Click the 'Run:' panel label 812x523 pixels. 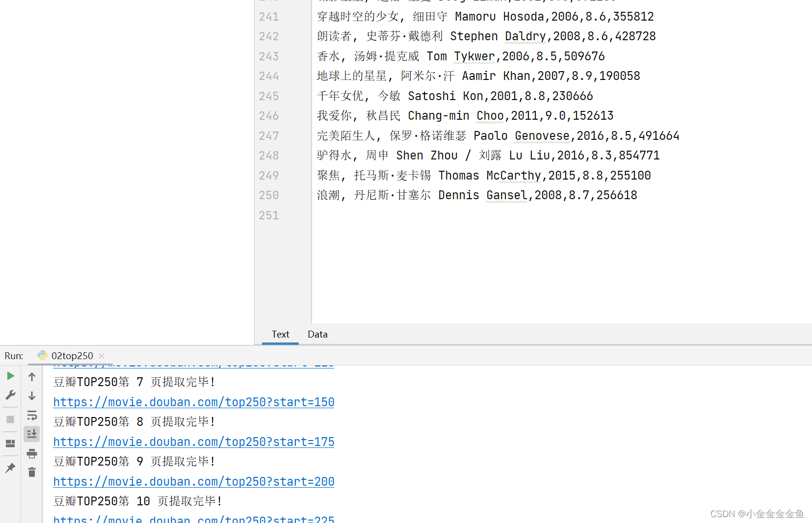click(x=14, y=356)
